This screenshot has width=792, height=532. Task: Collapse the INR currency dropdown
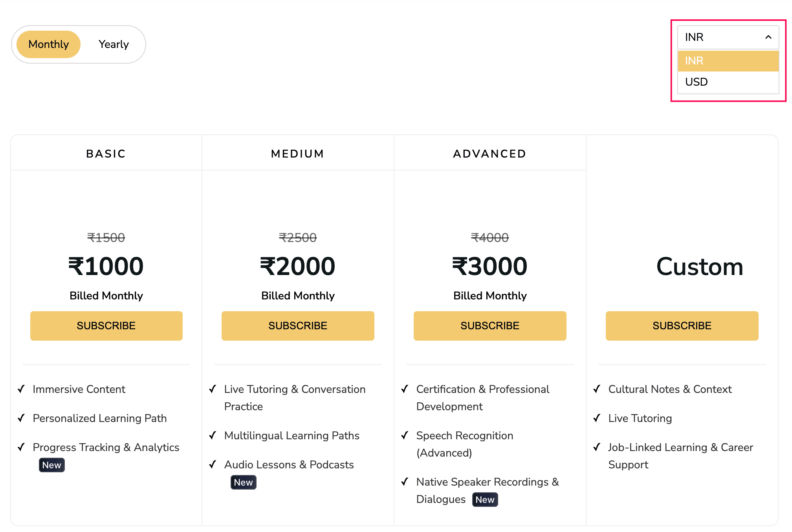click(728, 37)
